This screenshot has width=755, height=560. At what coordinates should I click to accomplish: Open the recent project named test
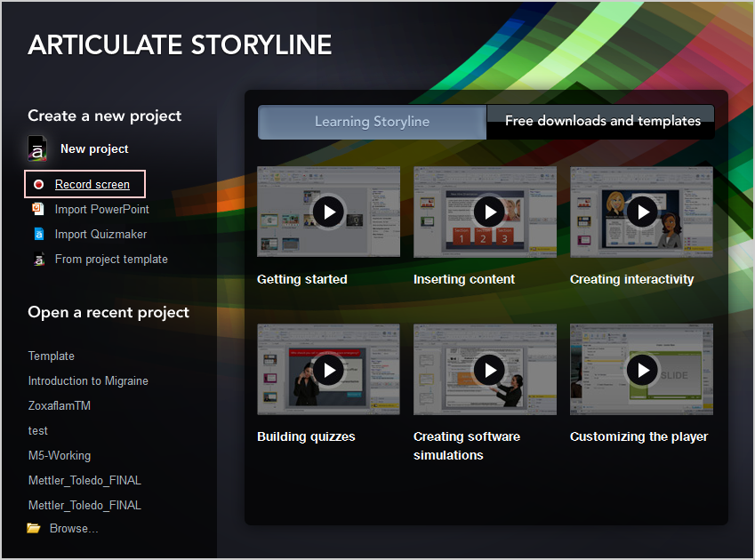pyautogui.click(x=37, y=430)
